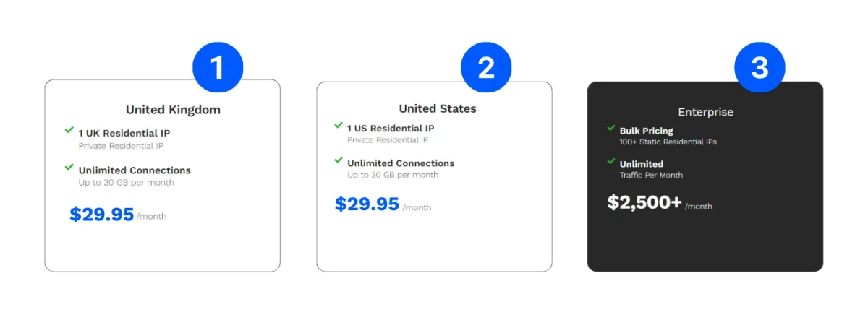868x320 pixels.
Task: Select the Enterprise plan heading
Action: click(x=705, y=112)
